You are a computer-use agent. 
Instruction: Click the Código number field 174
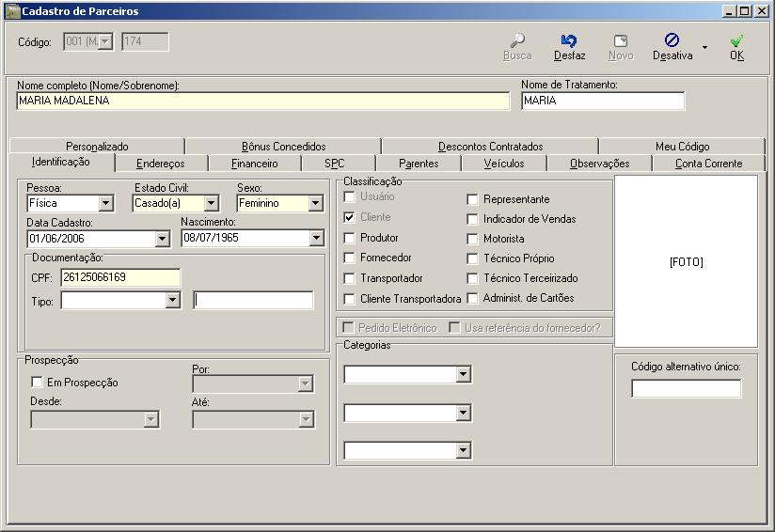[145, 42]
